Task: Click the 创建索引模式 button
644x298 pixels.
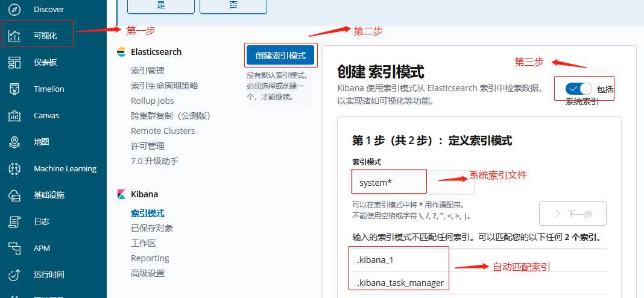Action: pyautogui.click(x=280, y=55)
